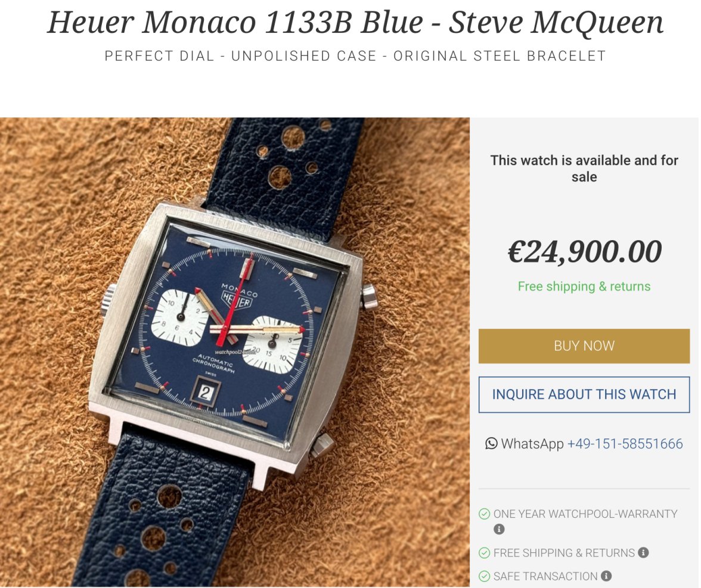This screenshot has height=588, width=701.
Task: Click the SAFE TRANSACTION label
Action: [x=545, y=576]
